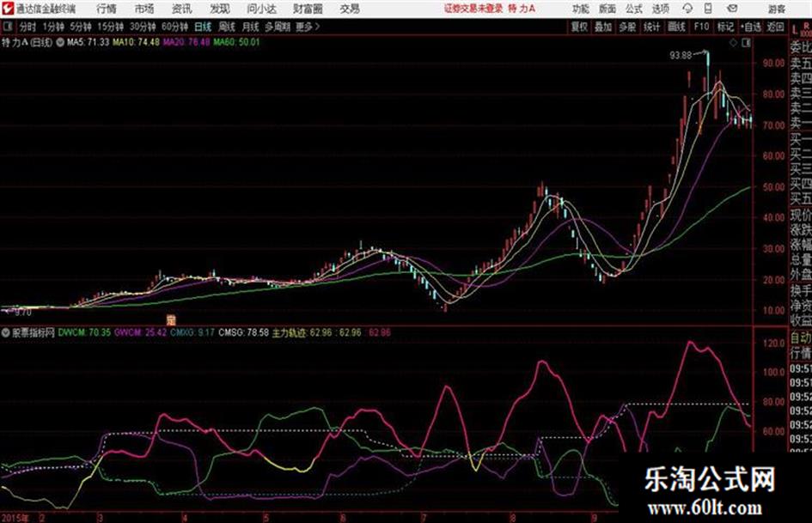This screenshot has height=523, width=812.
Task: Click the F10 toolbar button
Action: (701, 27)
